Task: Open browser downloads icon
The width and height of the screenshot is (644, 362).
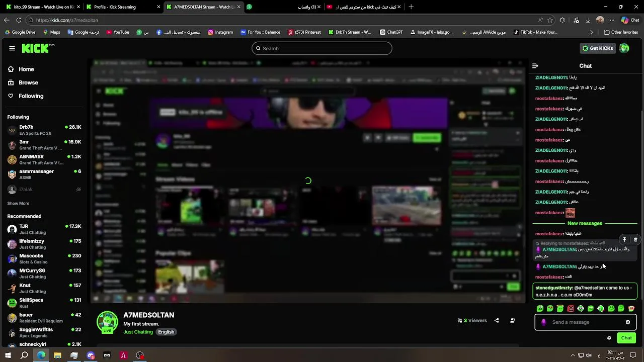Action: (x=588, y=20)
